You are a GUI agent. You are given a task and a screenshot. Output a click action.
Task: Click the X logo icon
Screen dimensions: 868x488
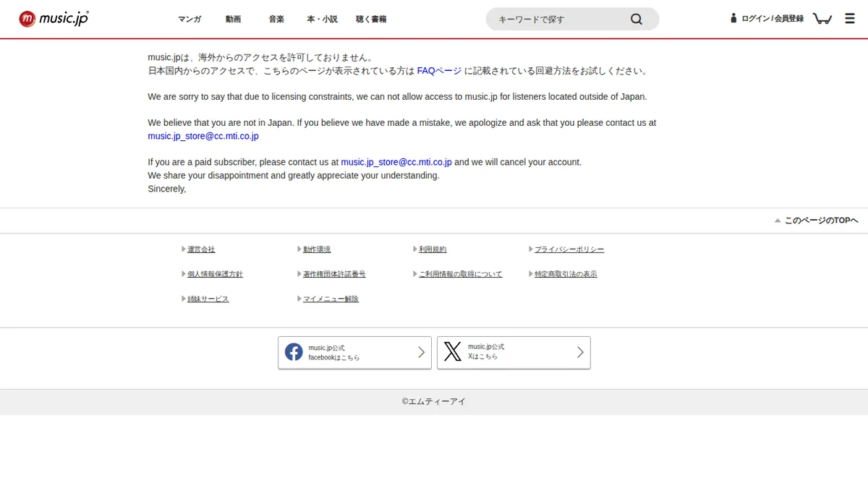coord(453,352)
